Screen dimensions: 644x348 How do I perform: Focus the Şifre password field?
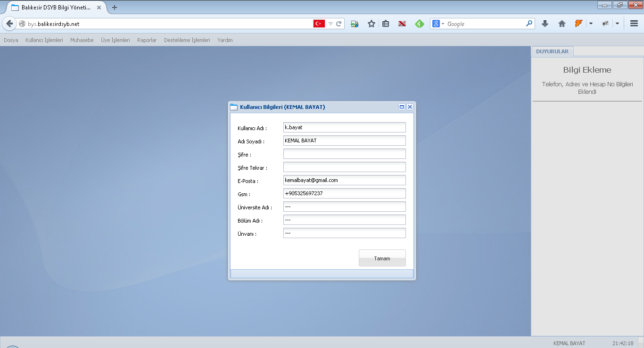point(344,154)
